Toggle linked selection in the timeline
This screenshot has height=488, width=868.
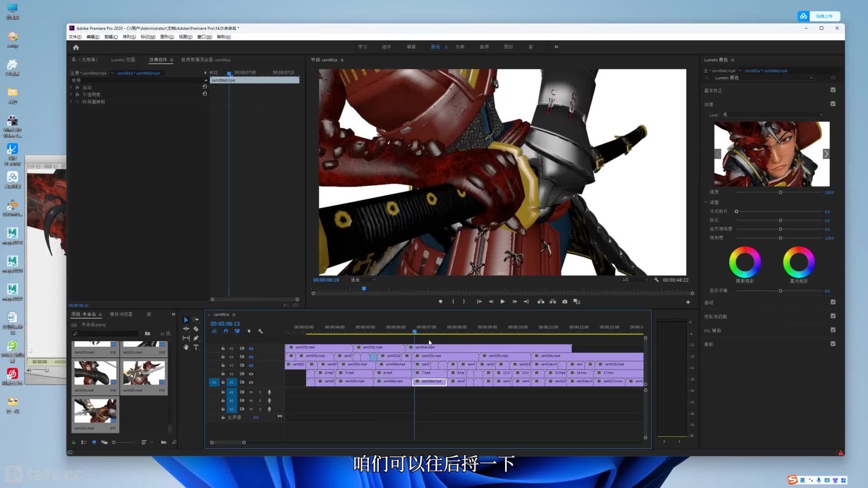coord(237,331)
